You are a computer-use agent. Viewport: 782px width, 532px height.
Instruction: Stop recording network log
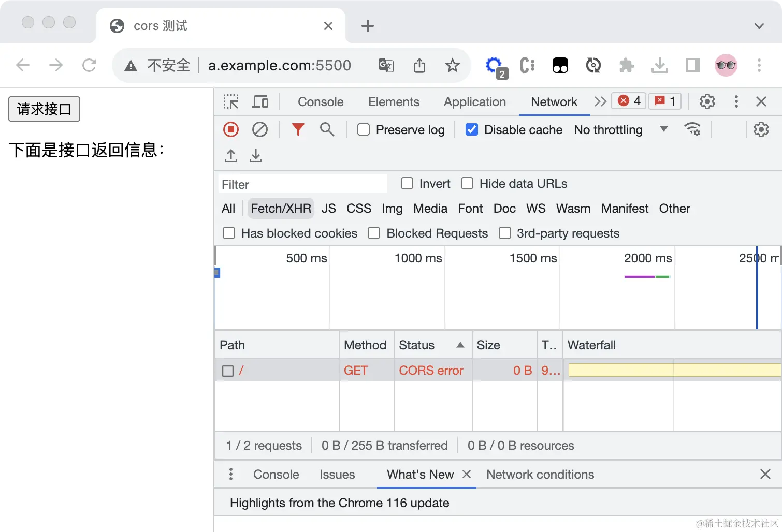[231, 129]
